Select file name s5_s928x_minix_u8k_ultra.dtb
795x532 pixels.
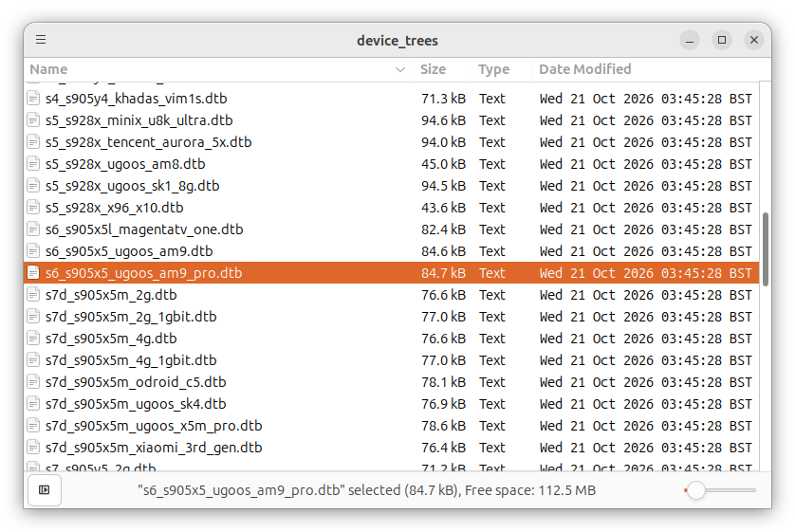tap(139, 120)
